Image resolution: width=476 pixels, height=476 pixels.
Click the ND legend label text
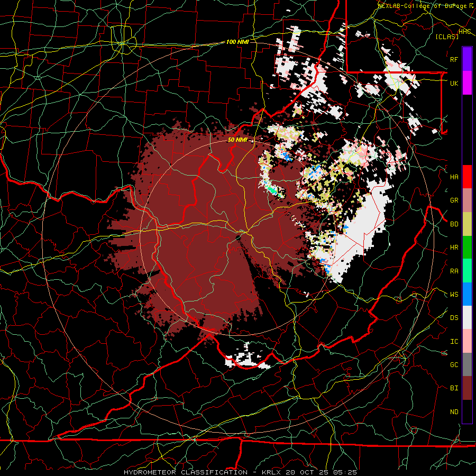tap(454, 412)
